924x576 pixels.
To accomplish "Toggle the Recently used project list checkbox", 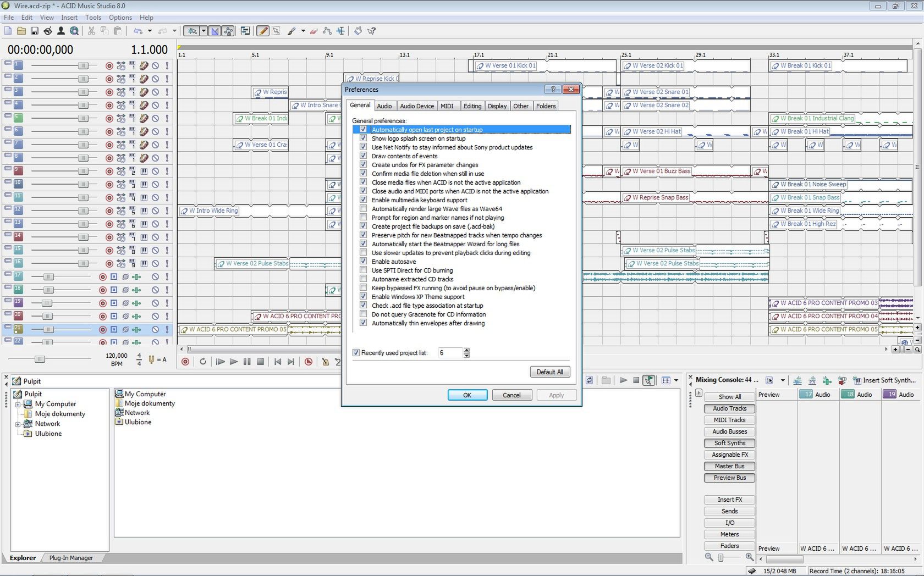I will click(356, 353).
